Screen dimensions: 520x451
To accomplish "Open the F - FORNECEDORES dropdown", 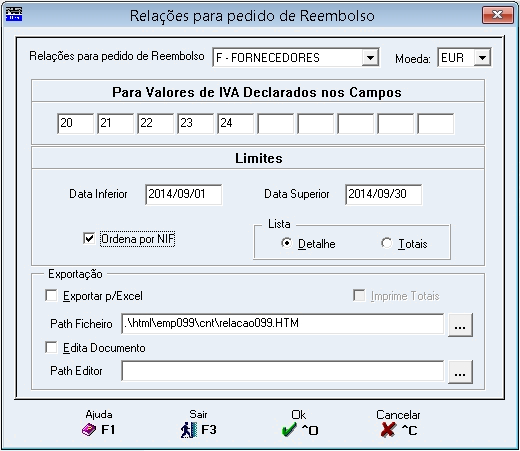I will pos(370,58).
